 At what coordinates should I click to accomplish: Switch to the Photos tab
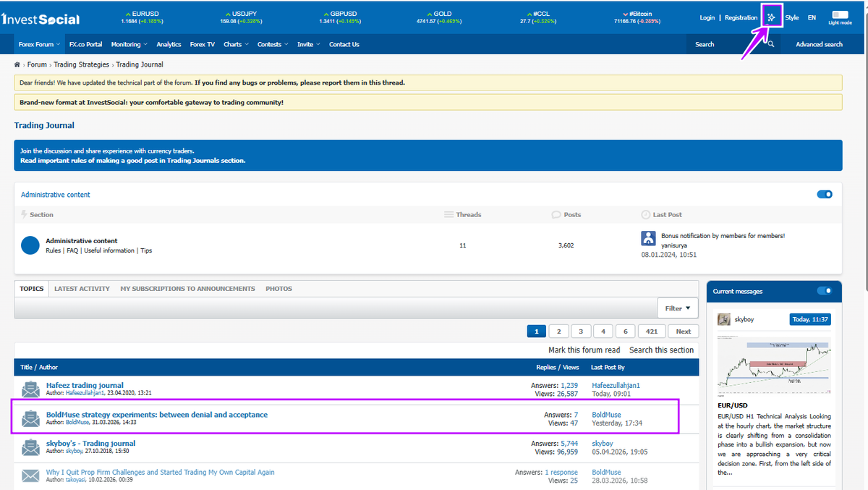278,288
